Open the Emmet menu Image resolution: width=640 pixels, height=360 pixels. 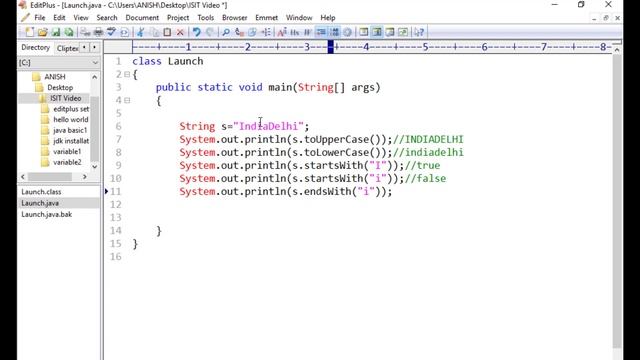(267, 18)
